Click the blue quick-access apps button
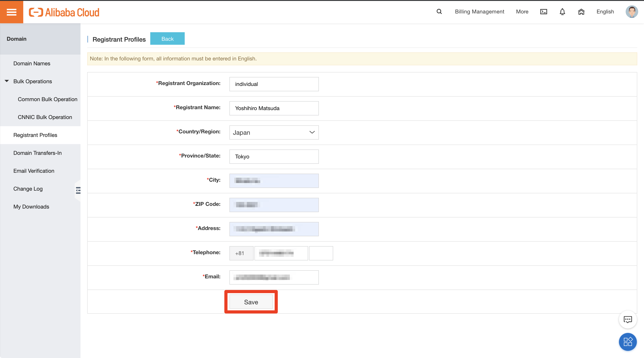This screenshot has height=358, width=644. pyautogui.click(x=627, y=342)
